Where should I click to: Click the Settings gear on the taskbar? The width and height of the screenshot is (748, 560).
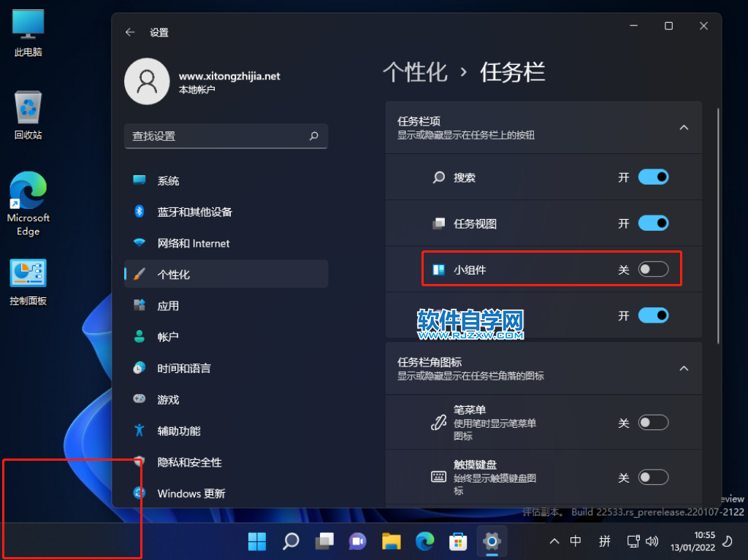click(492, 542)
